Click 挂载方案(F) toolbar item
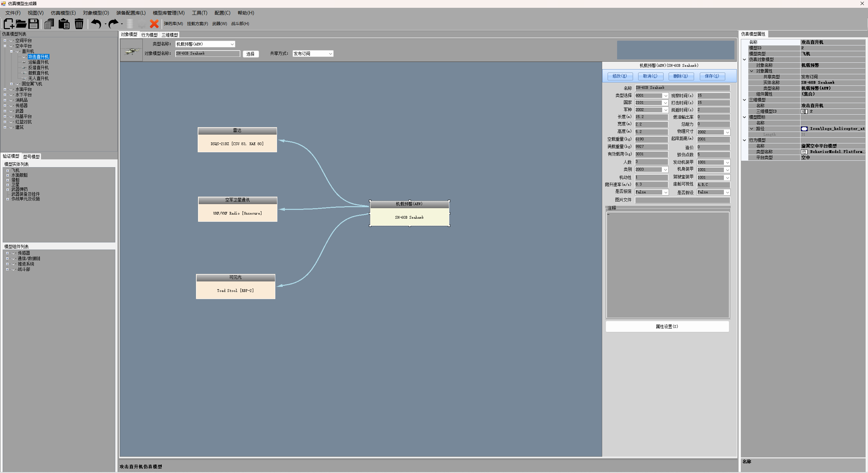Screen dimensions: 868x473 tap(198, 24)
